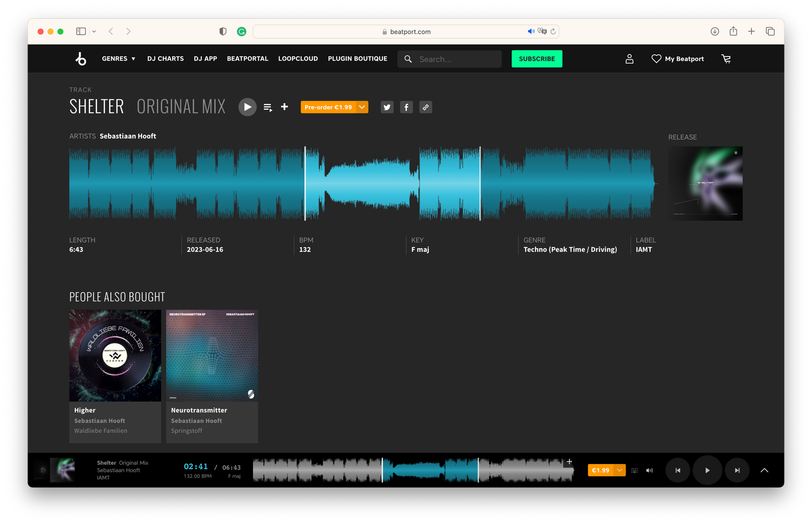Show keyboard shortcuts icon in the player
Image resolution: width=812 pixels, height=524 pixels.
tap(635, 470)
